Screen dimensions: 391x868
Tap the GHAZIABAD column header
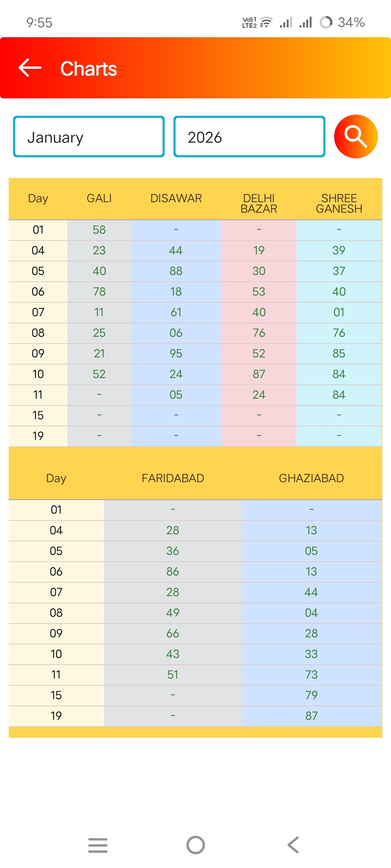311,478
